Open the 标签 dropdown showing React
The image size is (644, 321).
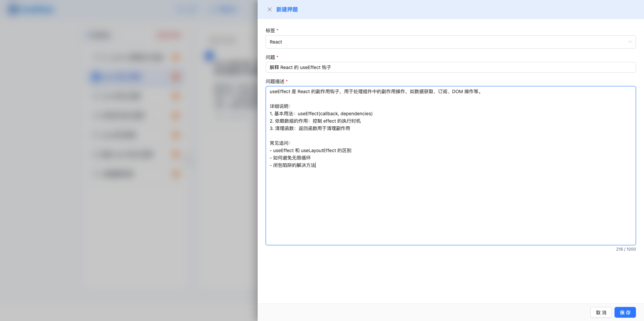click(450, 42)
